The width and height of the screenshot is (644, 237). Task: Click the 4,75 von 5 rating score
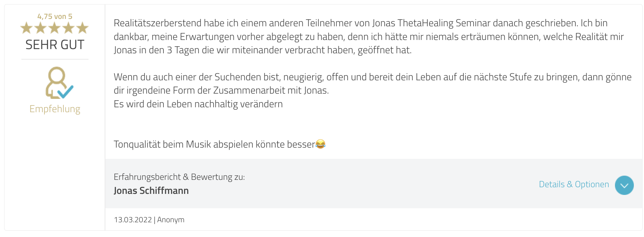(55, 16)
